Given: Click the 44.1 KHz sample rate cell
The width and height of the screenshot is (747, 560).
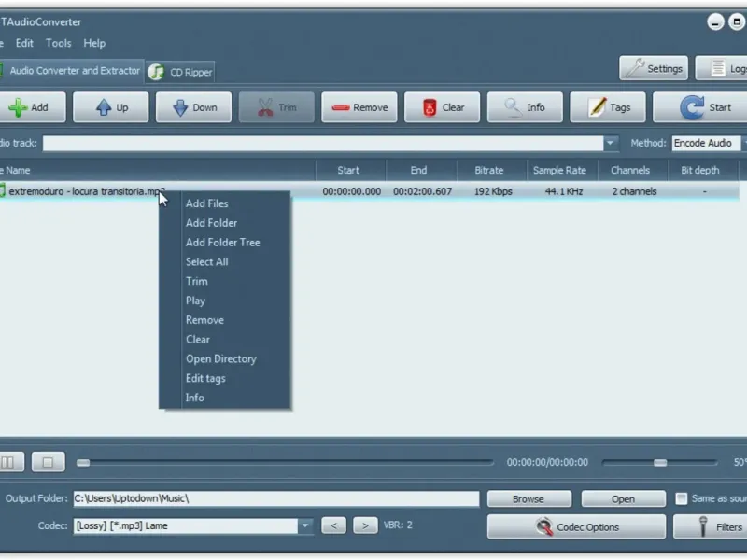Looking at the screenshot, I should click(x=564, y=191).
